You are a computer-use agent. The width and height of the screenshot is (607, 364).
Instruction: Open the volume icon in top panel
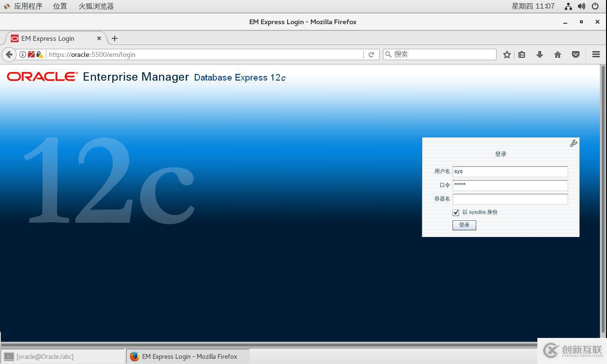click(581, 6)
